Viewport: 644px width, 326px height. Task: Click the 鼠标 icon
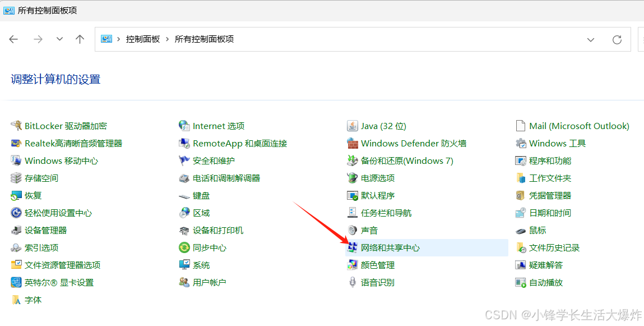[x=520, y=231]
